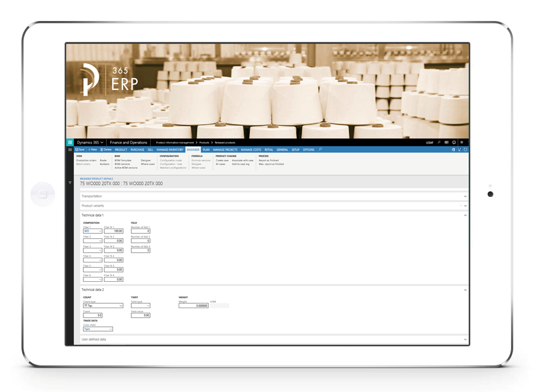Click Create case under Product Change
Viewport: 538px width, 392px height.
pos(222,160)
